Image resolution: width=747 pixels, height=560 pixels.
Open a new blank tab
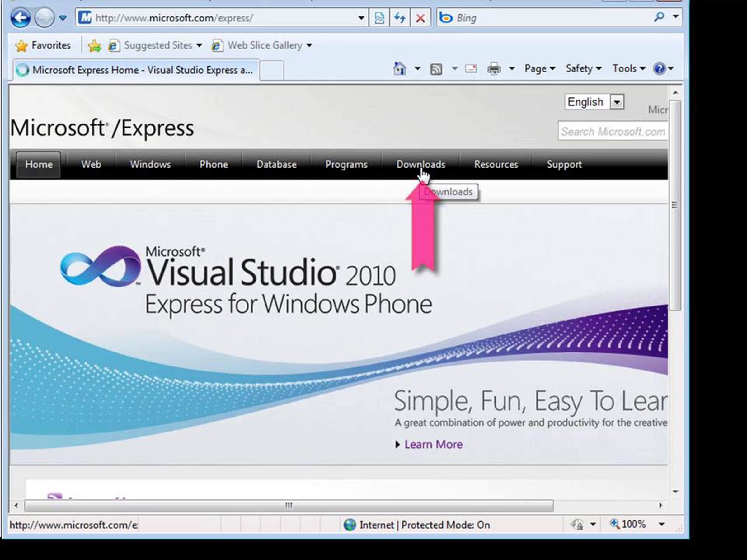272,70
